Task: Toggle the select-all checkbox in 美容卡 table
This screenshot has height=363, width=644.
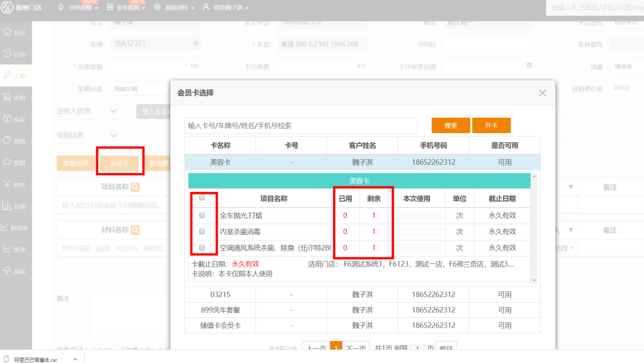Action: click(202, 198)
